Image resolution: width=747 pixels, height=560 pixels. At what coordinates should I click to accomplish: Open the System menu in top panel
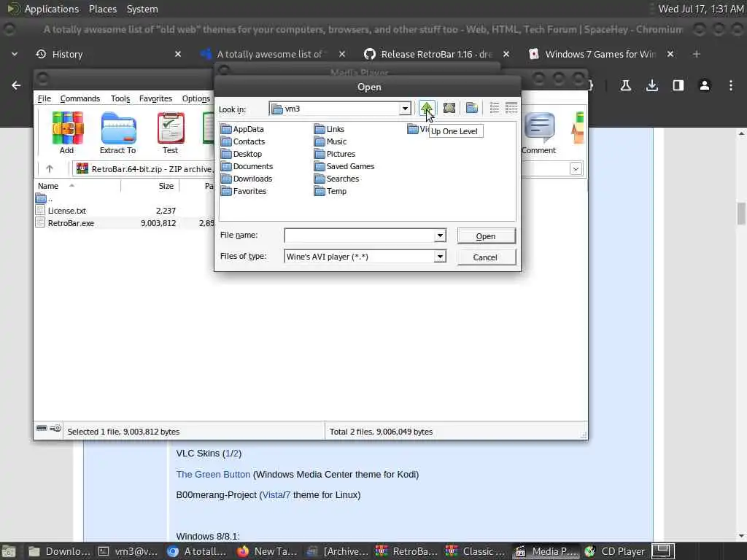tap(142, 9)
